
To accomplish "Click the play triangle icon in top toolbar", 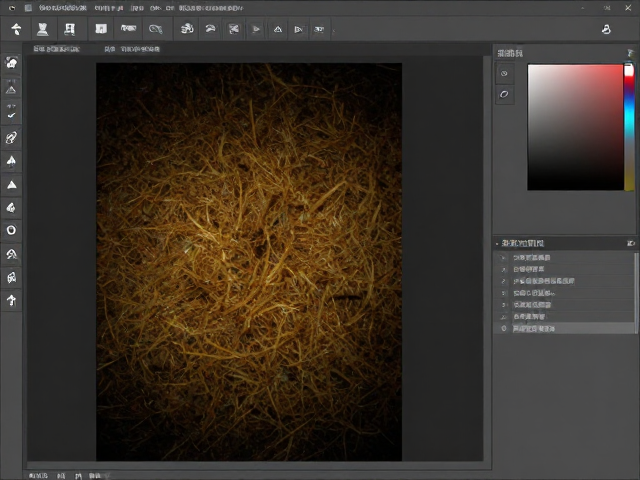I will [x=256, y=29].
